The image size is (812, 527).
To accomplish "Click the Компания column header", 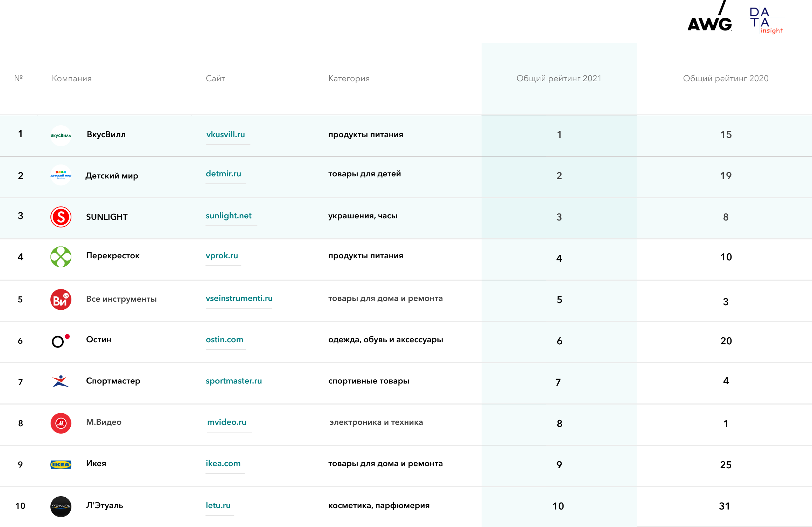I will (x=72, y=78).
